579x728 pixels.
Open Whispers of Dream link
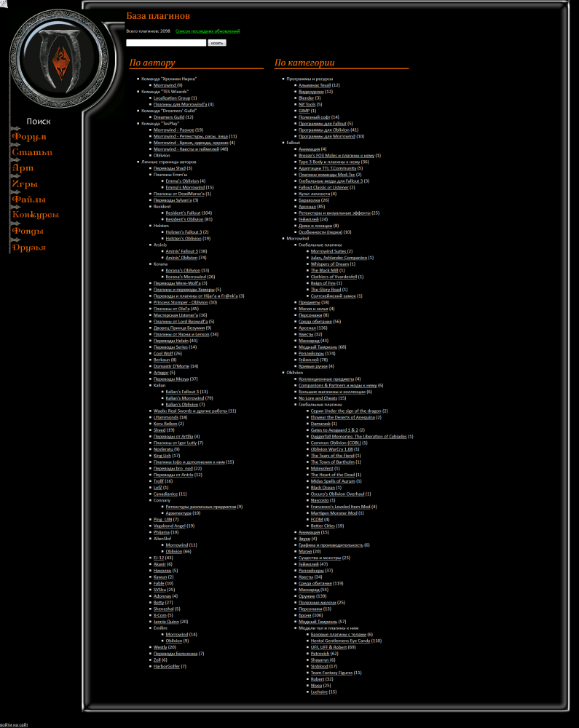pos(330,264)
